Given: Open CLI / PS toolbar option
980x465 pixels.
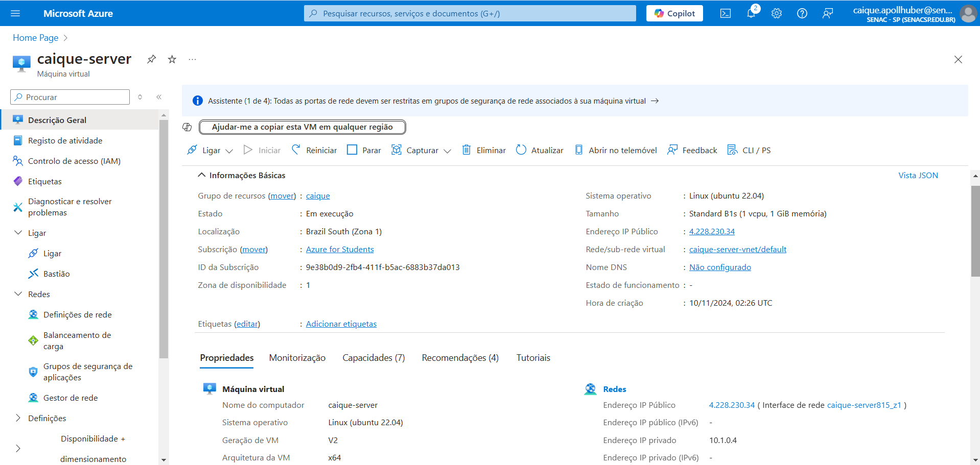Looking at the screenshot, I should pyautogui.click(x=749, y=150).
